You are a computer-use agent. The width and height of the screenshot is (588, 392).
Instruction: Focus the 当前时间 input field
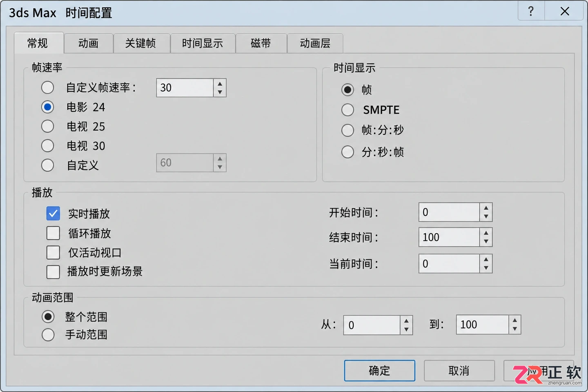pos(449,264)
